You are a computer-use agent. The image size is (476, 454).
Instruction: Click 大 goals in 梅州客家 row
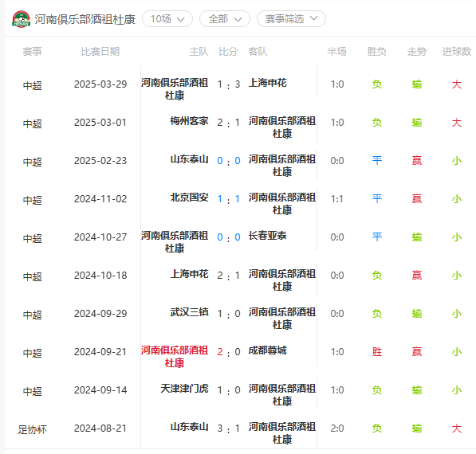(457, 123)
